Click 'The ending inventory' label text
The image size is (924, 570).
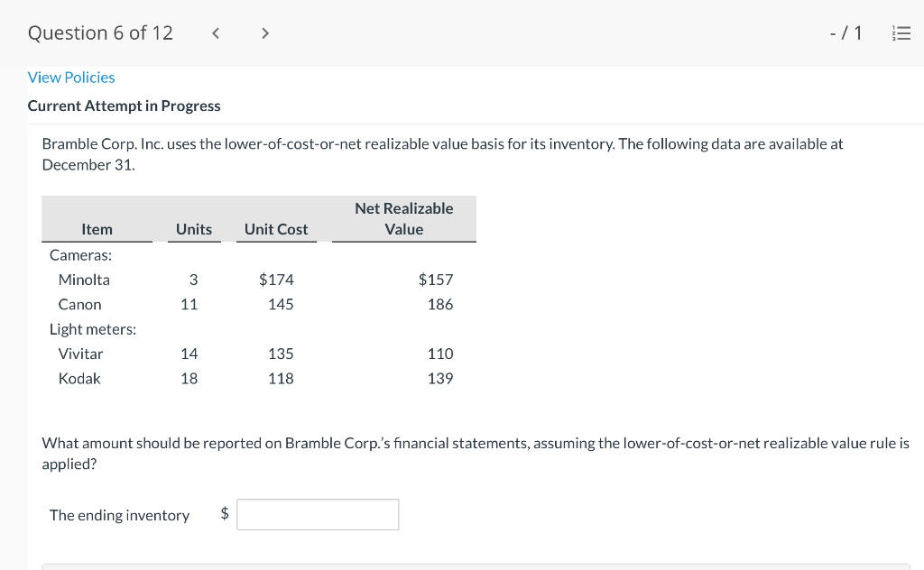tap(119, 515)
